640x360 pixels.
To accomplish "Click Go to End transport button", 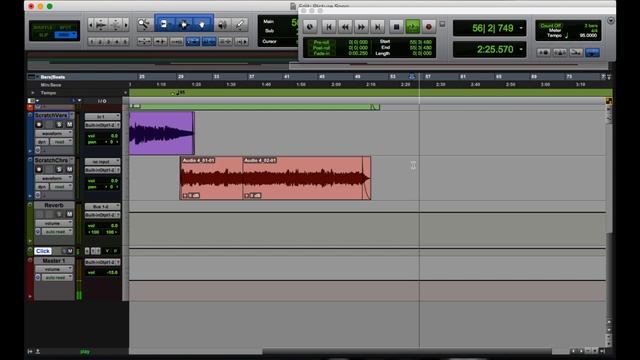I will pos(378,27).
